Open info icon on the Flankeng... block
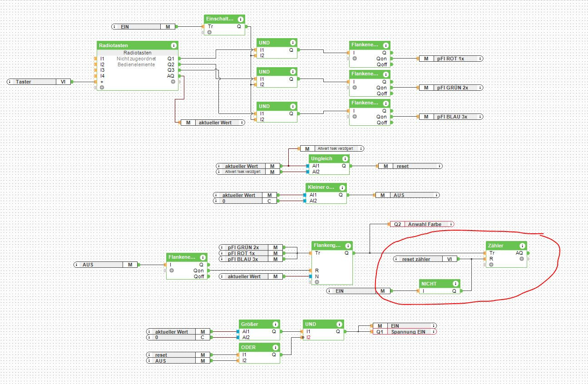Screen dimensions: 588x384 [x=348, y=246]
